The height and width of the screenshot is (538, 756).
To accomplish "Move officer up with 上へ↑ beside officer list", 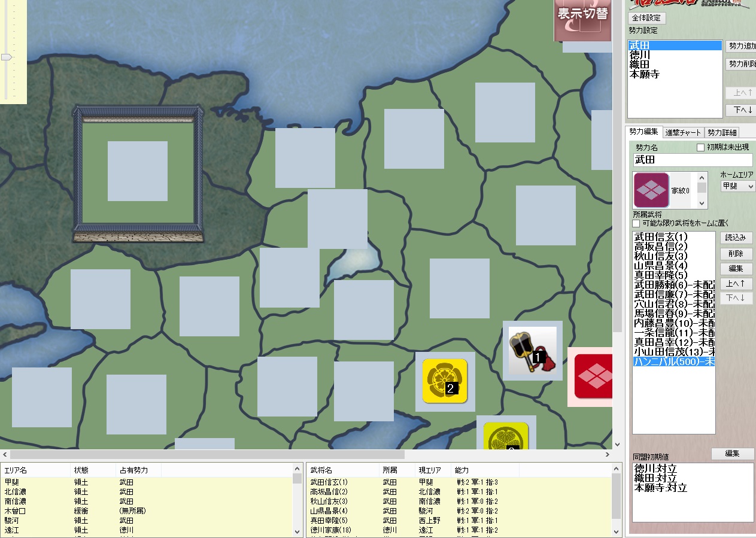I will (x=736, y=284).
